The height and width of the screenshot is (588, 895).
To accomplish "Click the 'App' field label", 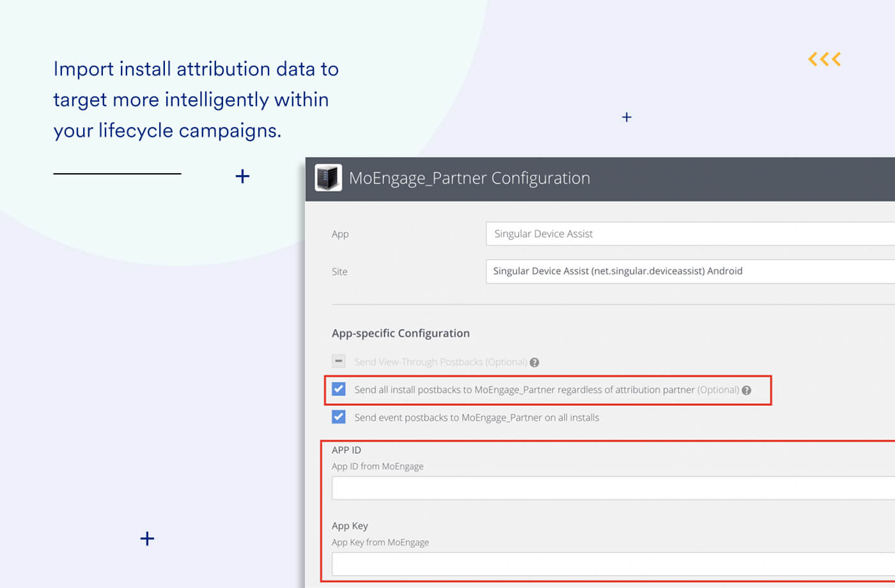I will tap(340, 235).
